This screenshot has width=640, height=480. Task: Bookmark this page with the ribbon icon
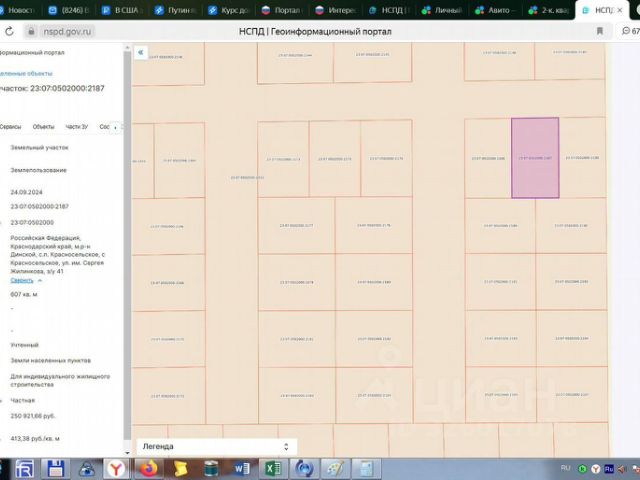click(x=600, y=31)
